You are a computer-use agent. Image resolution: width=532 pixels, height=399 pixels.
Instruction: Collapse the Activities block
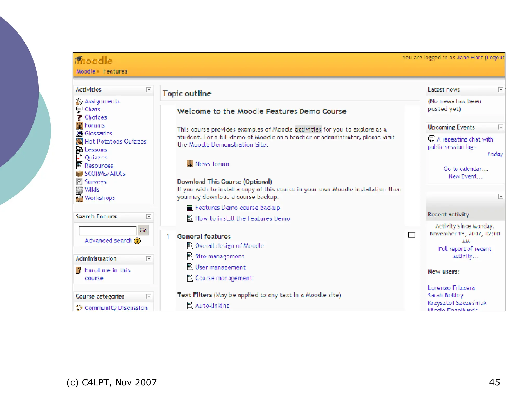(x=148, y=90)
